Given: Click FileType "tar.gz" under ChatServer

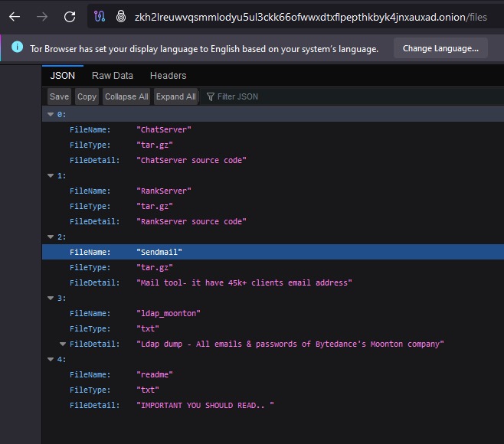Looking at the screenshot, I should click(155, 145).
